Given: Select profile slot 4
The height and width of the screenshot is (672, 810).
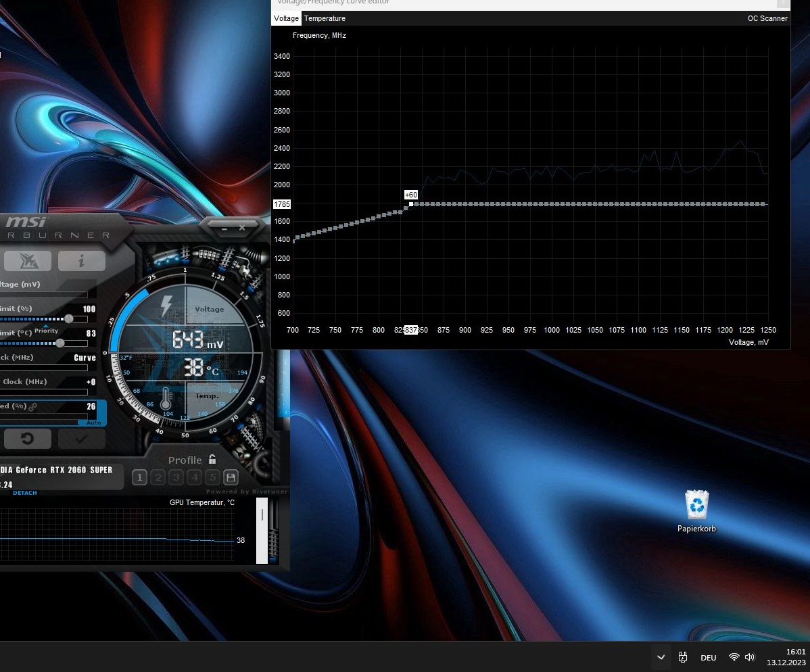Looking at the screenshot, I should tap(195, 477).
